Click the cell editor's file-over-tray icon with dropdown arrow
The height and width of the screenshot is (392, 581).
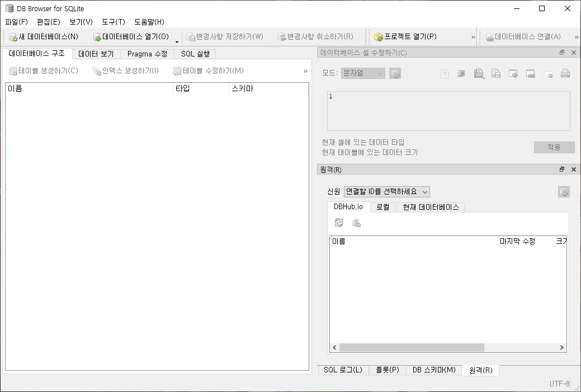[x=479, y=74]
